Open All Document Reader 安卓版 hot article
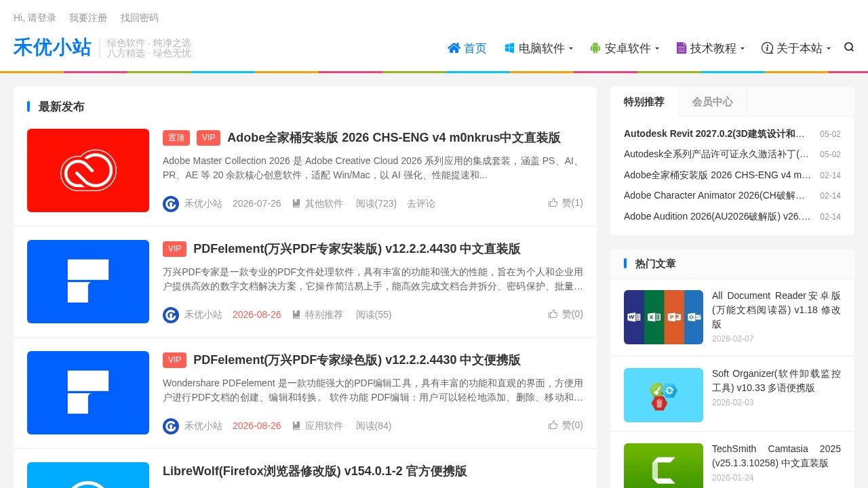The image size is (868, 488). [x=776, y=310]
